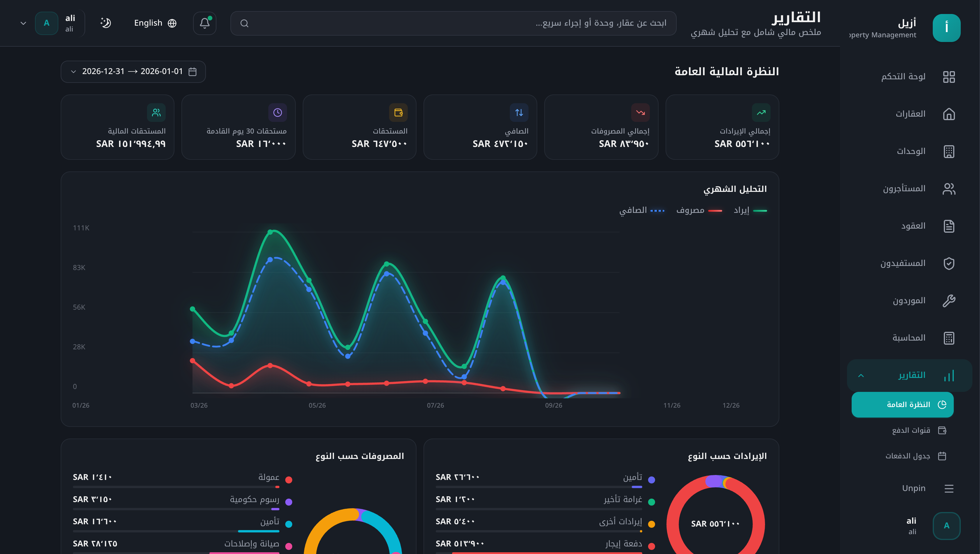Click إجمالي المصروفات trending-down icon
Image resolution: width=980 pixels, height=554 pixels.
click(x=640, y=113)
